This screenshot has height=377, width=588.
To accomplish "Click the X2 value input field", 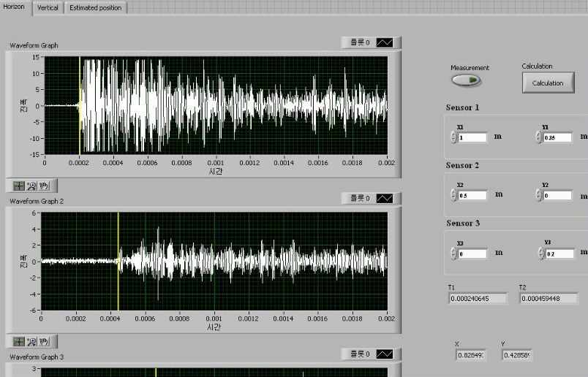I will point(473,195).
